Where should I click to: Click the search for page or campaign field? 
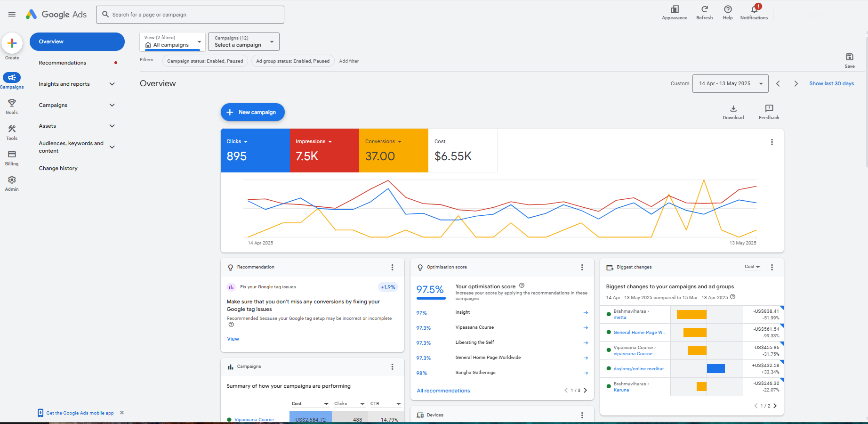coord(190,15)
